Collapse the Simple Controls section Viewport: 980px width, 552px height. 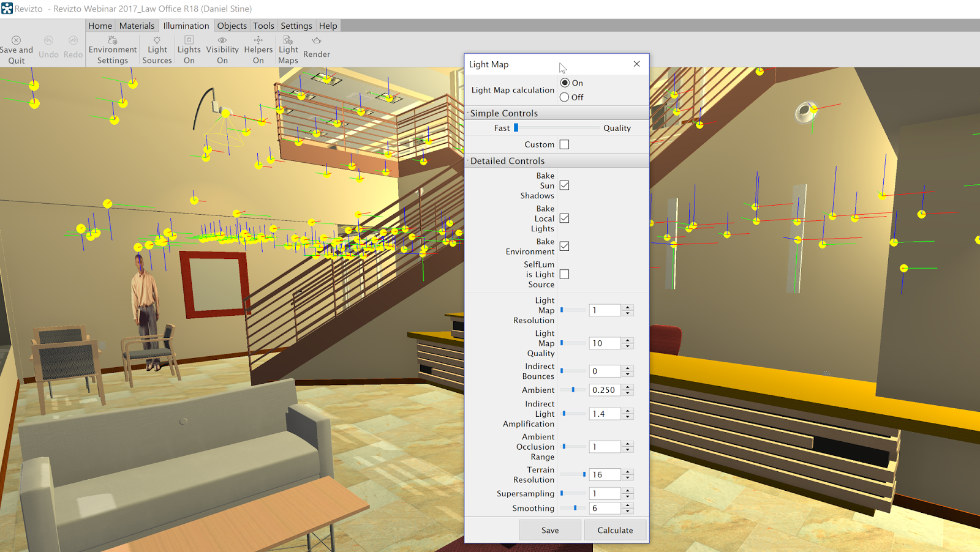(x=468, y=113)
